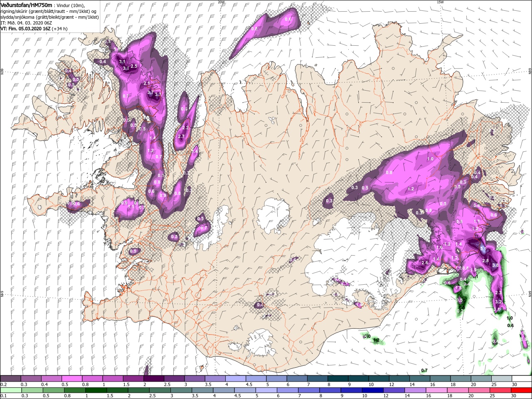The width and height of the screenshot is (532, 399).
Task: Click the 20W longitude label
Action: (221, 2)
